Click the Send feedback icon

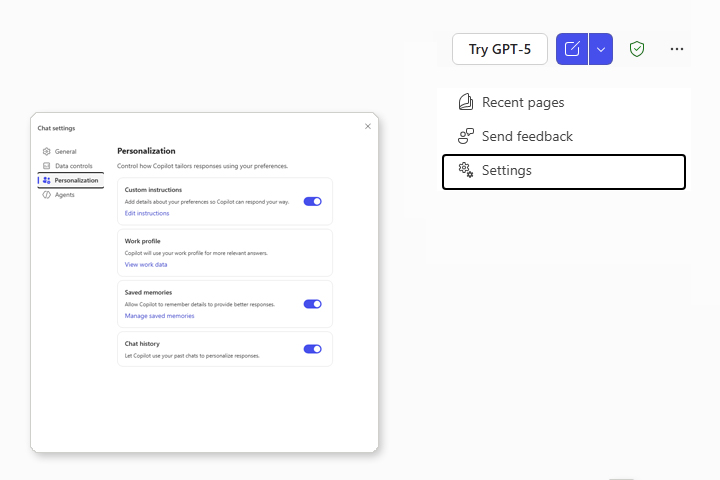(x=466, y=136)
